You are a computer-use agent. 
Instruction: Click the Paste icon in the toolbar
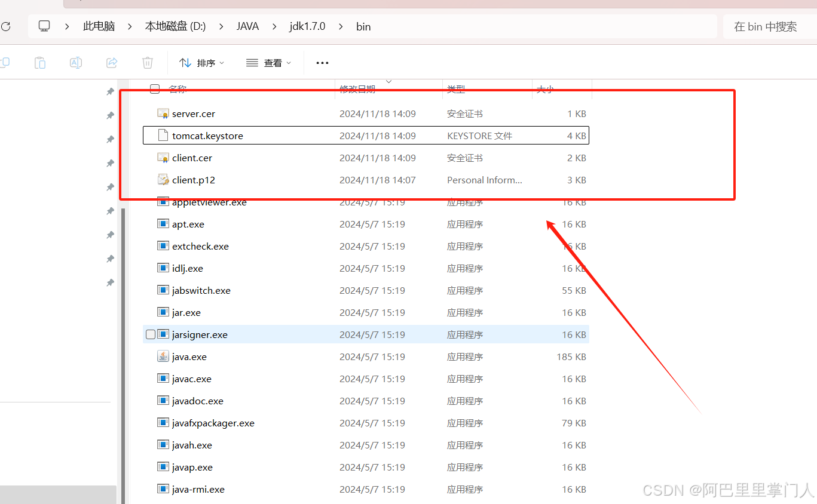(x=40, y=63)
